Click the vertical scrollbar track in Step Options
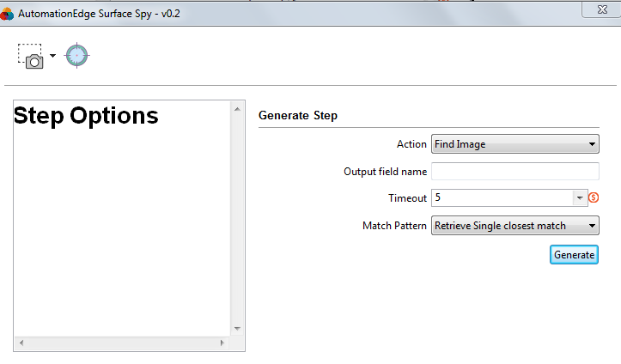621x364 pixels. [x=237, y=219]
